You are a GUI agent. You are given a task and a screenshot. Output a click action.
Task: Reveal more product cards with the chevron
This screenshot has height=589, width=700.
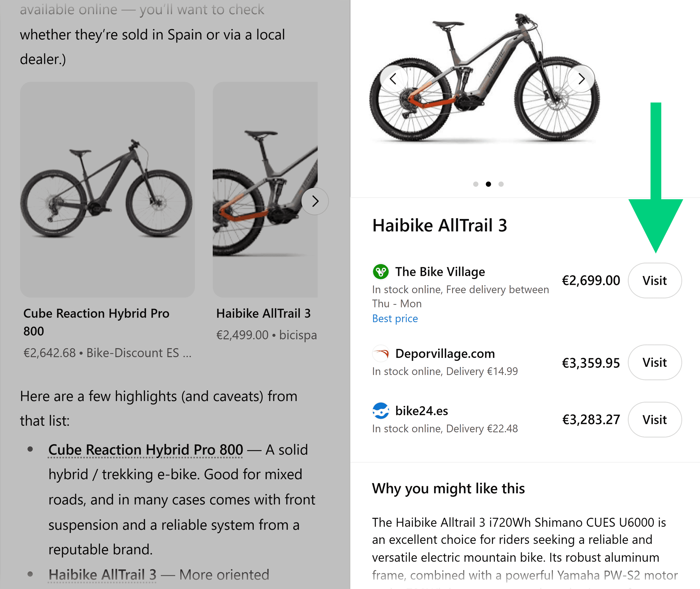point(315,201)
